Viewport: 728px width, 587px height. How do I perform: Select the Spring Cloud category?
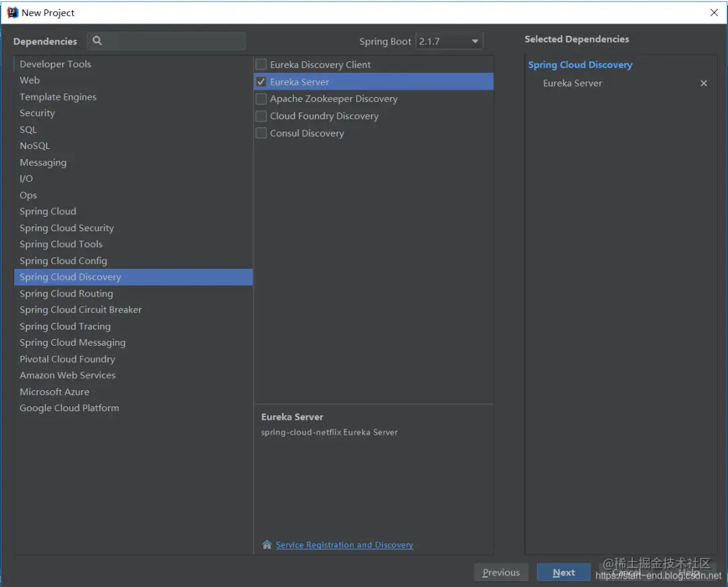coord(133,211)
